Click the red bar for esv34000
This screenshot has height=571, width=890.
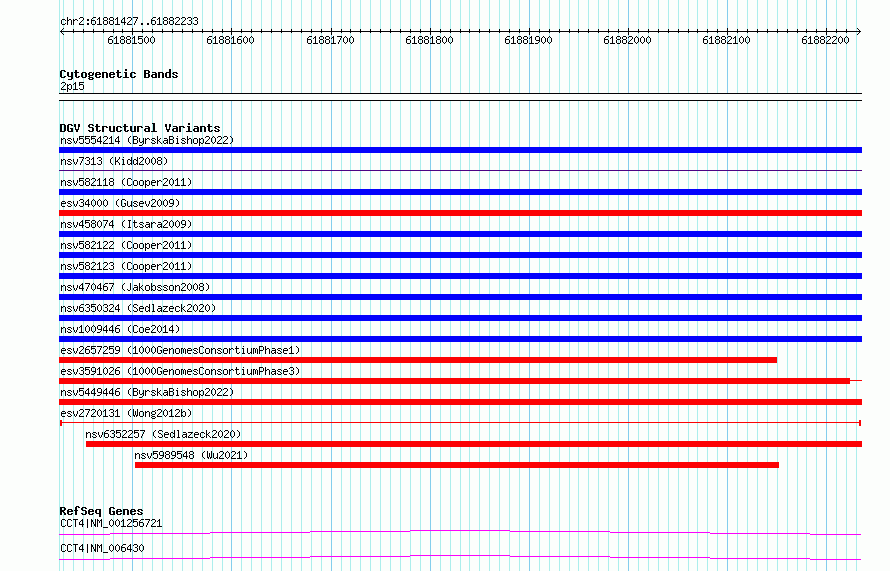pyautogui.click(x=460, y=213)
